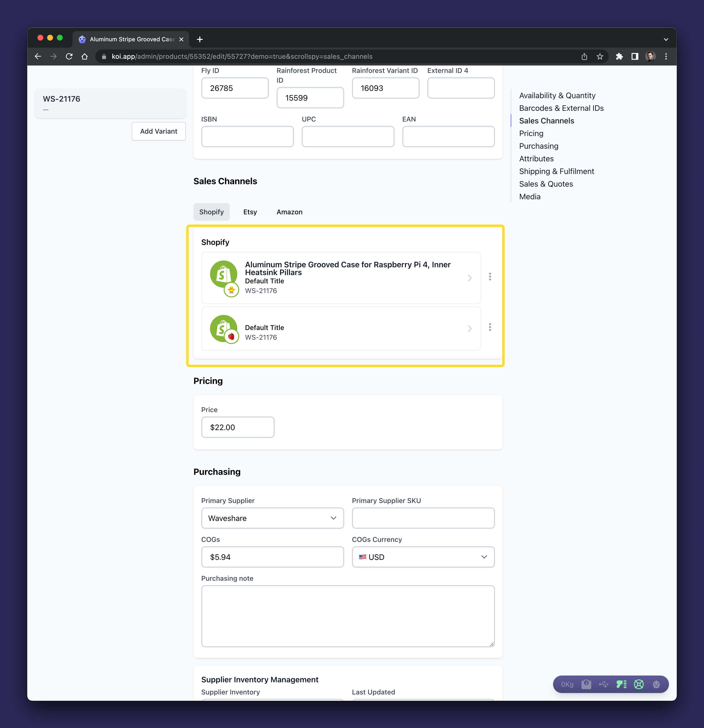
Task: Open three-dot menu for Aluminum Stripe Shopify listing
Action: pos(490,277)
